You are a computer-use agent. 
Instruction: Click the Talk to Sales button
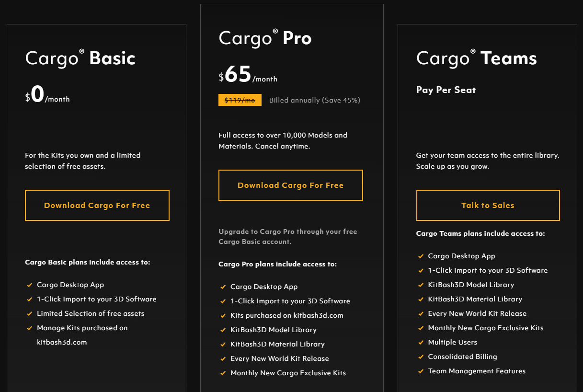[488, 205]
